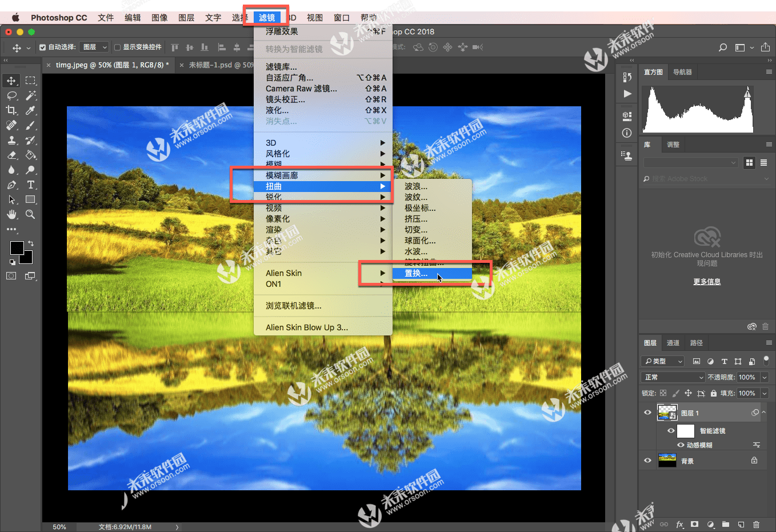
Task: Toggle the lock transparent pixels icon
Action: [663, 393]
